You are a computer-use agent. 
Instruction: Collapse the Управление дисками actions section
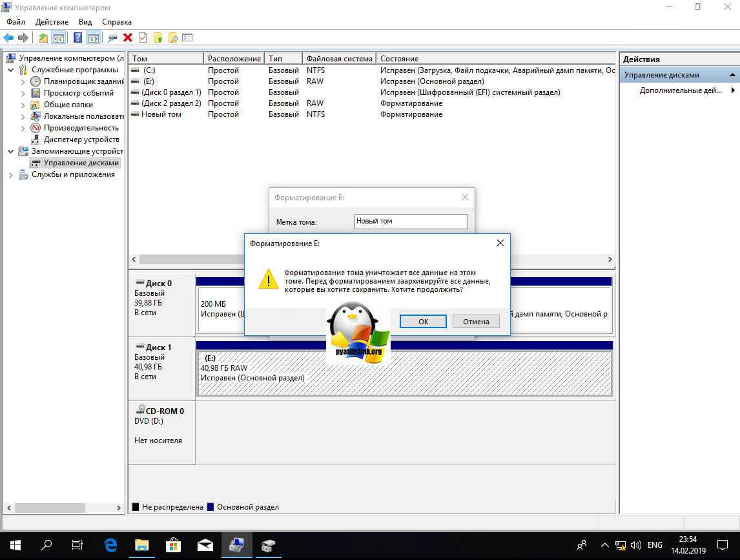click(x=732, y=75)
